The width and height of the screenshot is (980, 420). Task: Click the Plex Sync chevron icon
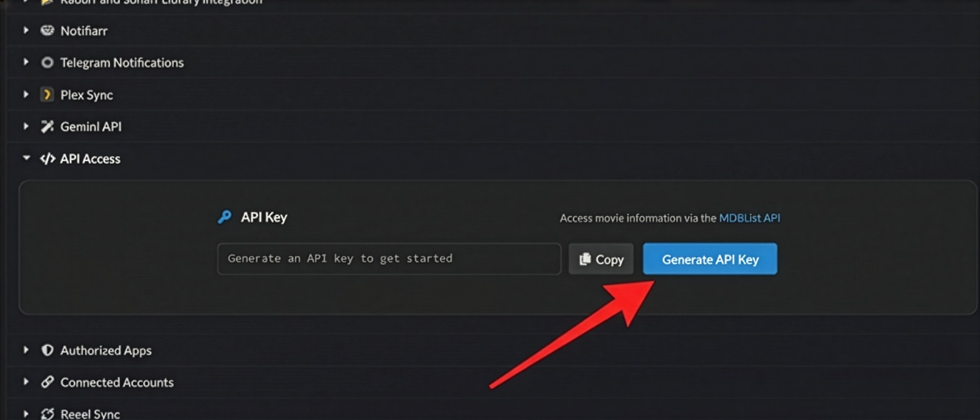click(47, 95)
